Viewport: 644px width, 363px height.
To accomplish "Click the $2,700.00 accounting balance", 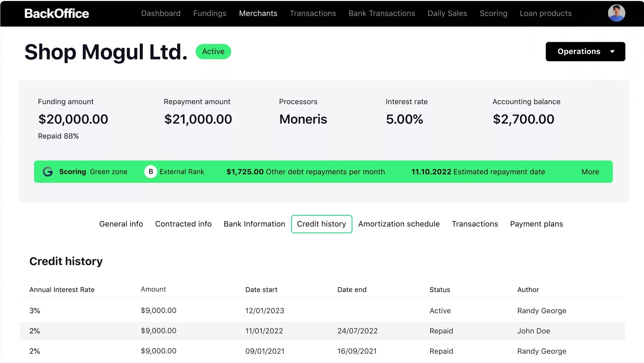I will (523, 119).
